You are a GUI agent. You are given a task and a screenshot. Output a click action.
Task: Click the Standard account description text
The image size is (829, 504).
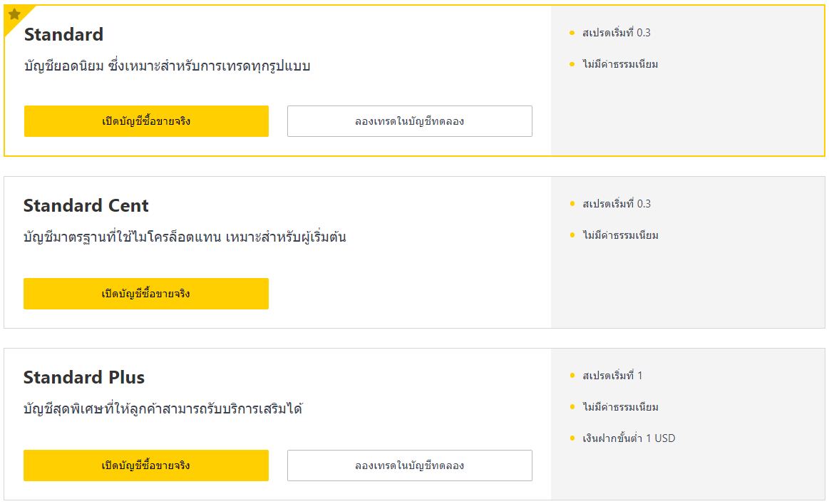pos(167,66)
